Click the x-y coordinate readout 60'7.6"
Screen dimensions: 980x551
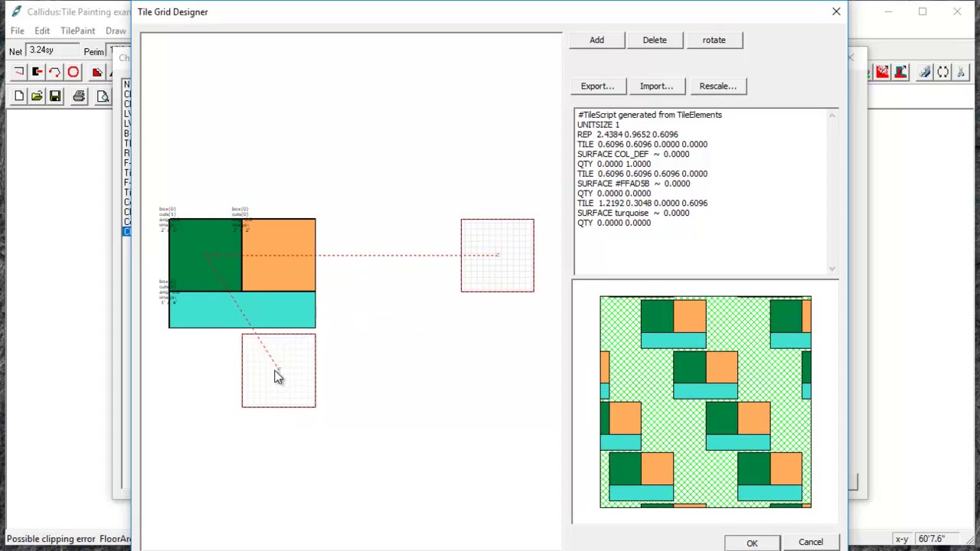coord(931,539)
